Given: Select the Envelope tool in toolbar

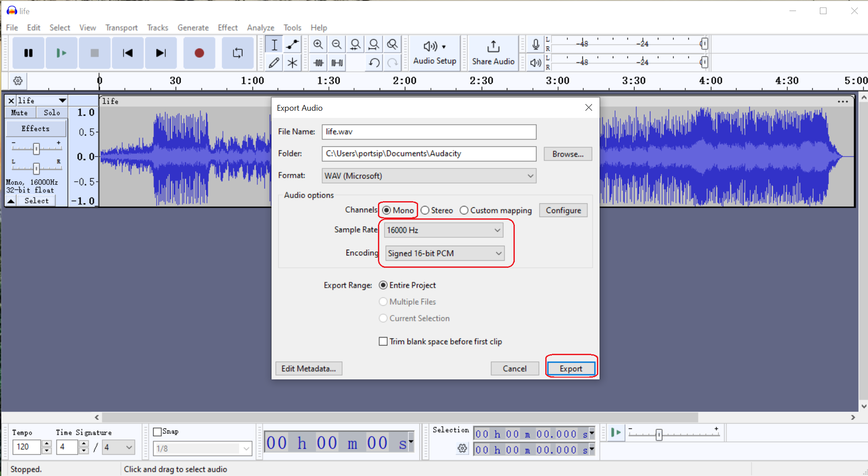Looking at the screenshot, I should (x=292, y=45).
